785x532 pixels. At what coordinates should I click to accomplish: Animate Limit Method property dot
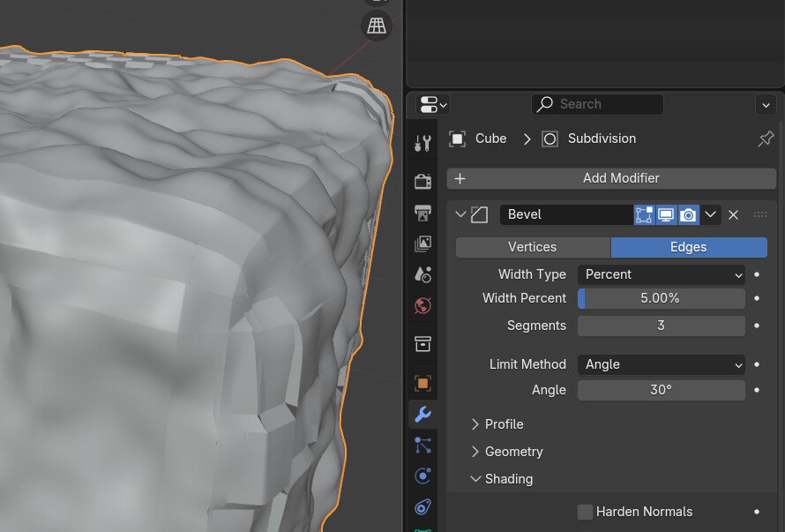tap(757, 364)
